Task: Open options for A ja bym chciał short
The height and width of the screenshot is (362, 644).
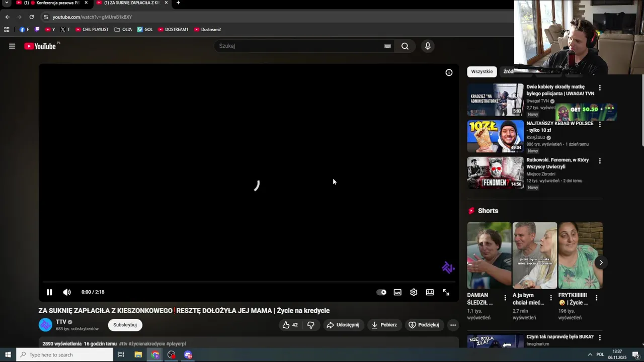Action: coord(551,298)
